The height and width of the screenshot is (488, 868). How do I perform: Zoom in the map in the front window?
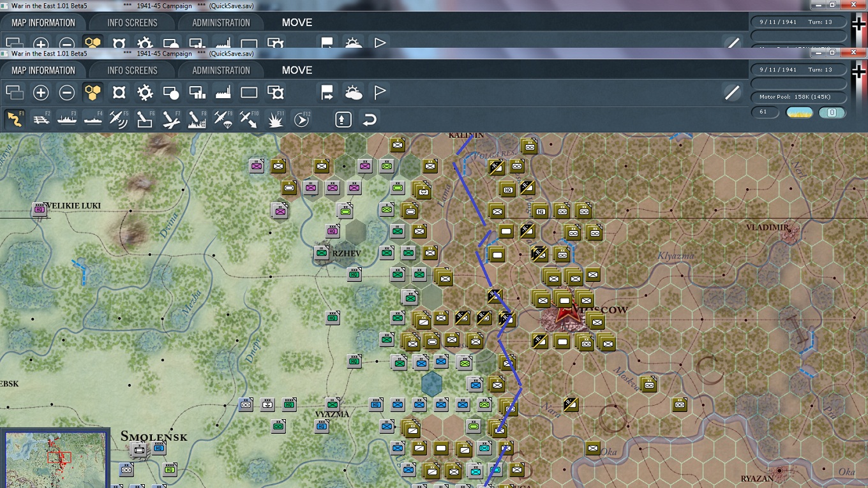coord(41,92)
